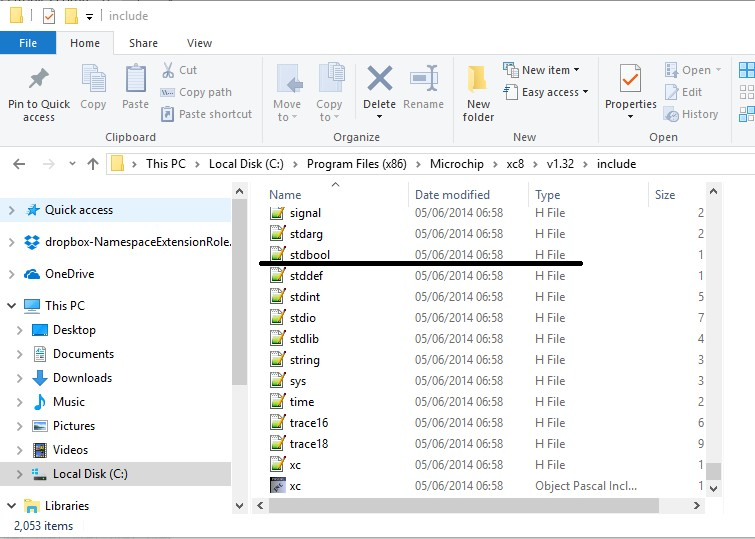Select the Object Pascal xc file icon

278,485
